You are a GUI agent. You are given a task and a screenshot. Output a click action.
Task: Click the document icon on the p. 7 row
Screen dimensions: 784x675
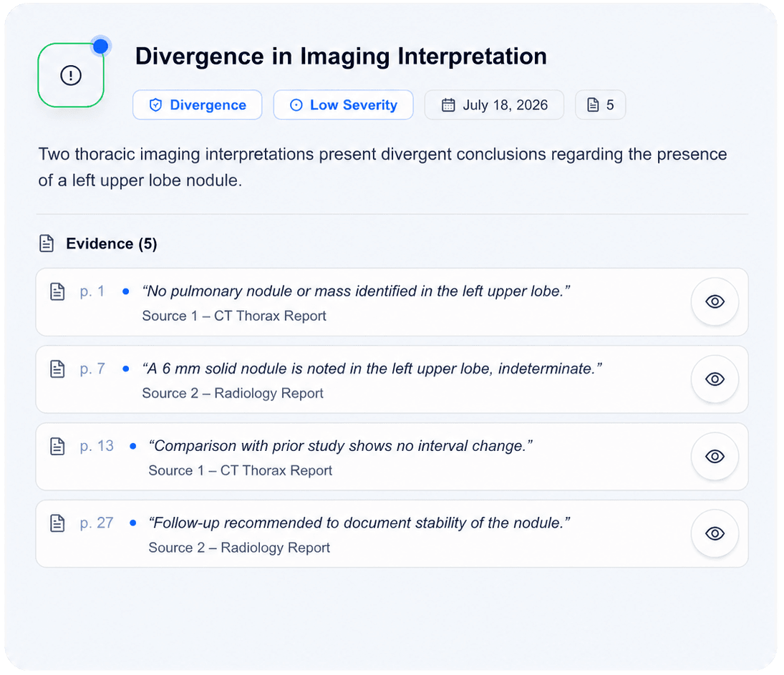tap(57, 369)
